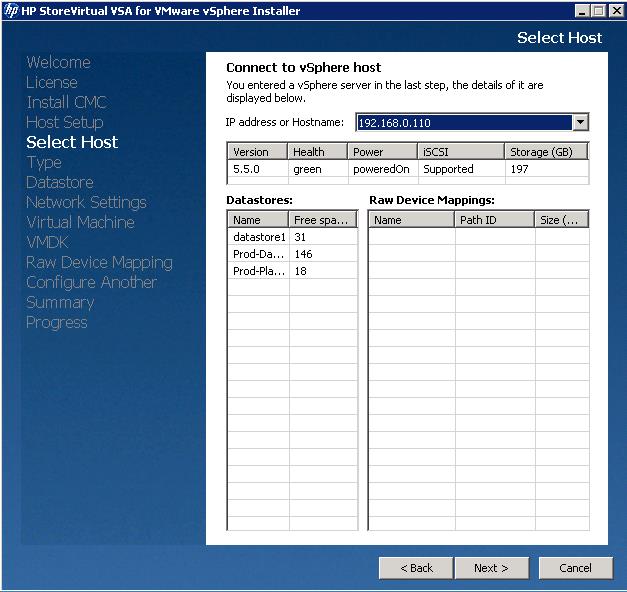Go back with the < Back button
This screenshot has height=592, width=627.
416,568
